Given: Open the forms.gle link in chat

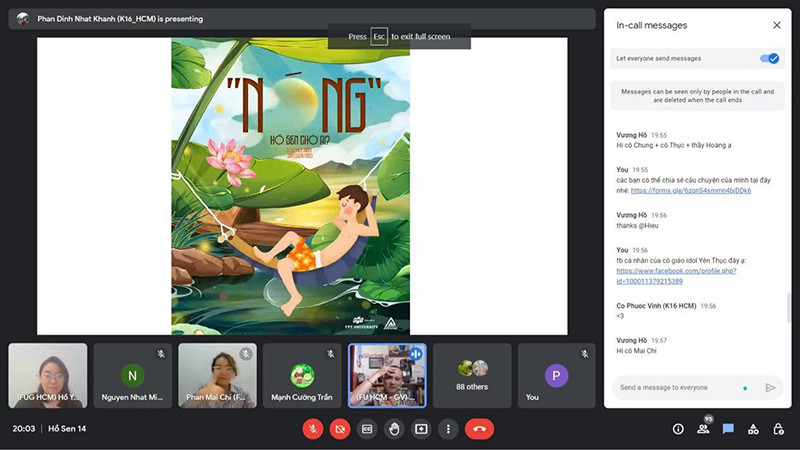Looking at the screenshot, I should click(x=690, y=190).
